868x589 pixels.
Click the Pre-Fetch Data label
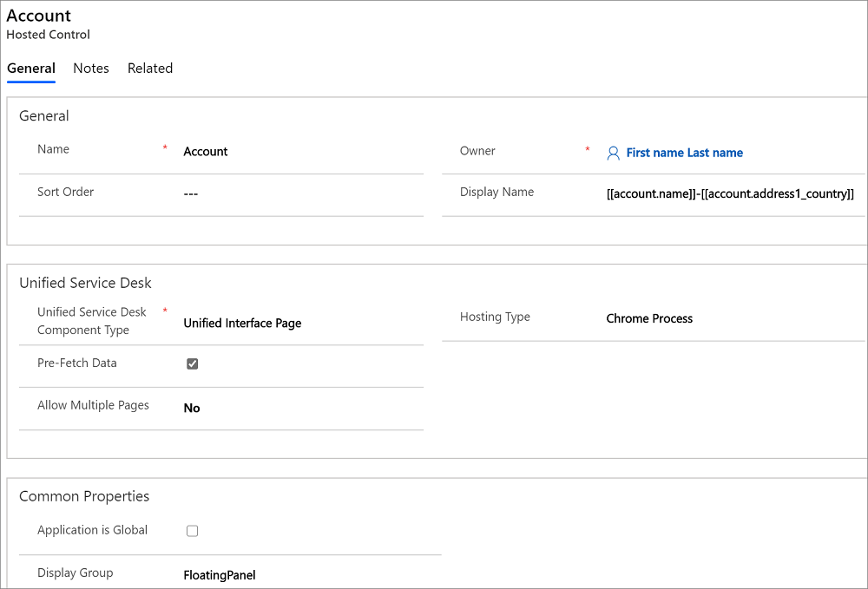77,363
